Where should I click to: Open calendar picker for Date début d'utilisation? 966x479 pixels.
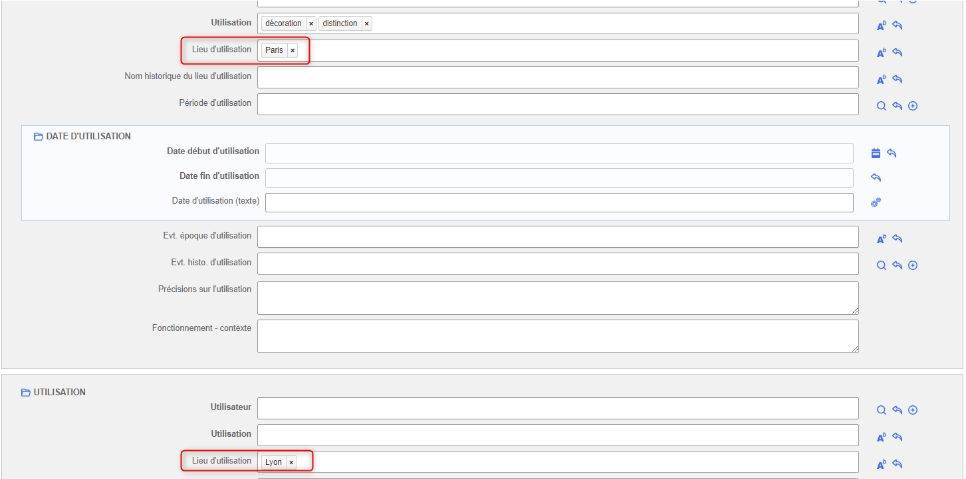[875, 153]
